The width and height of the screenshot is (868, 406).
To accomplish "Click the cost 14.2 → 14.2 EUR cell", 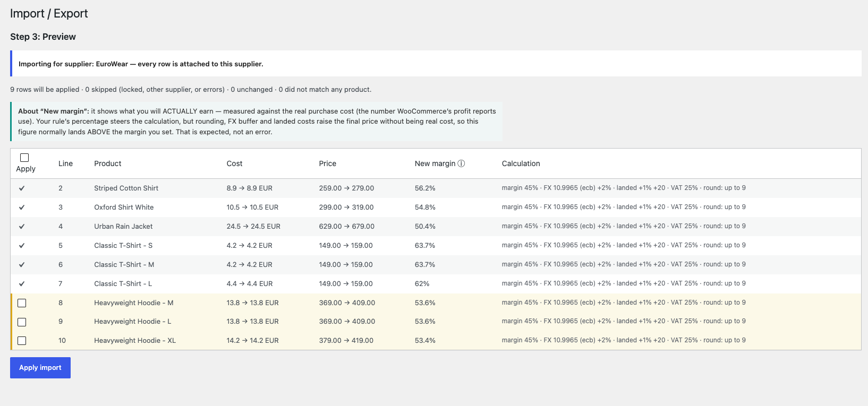I will pos(252,340).
